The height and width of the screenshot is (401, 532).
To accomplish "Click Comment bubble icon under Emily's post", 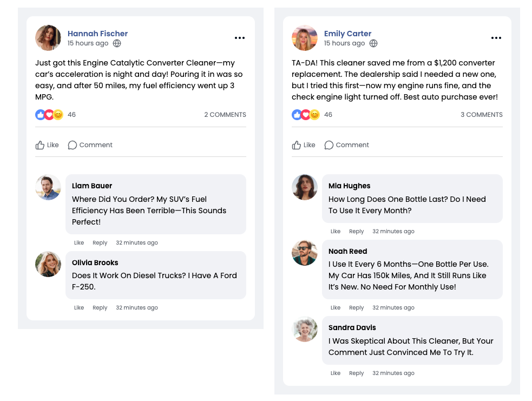I will pyautogui.click(x=329, y=145).
